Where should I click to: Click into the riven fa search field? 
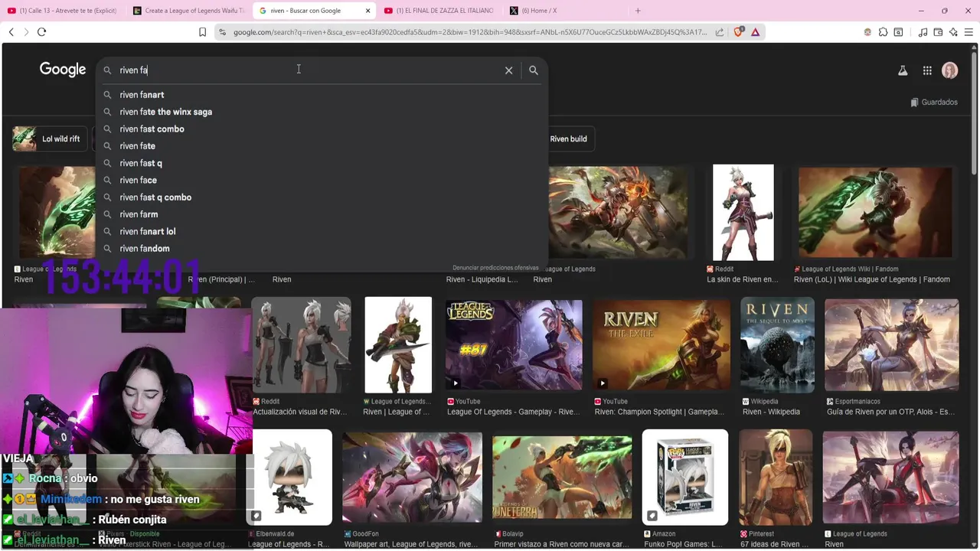point(306,70)
